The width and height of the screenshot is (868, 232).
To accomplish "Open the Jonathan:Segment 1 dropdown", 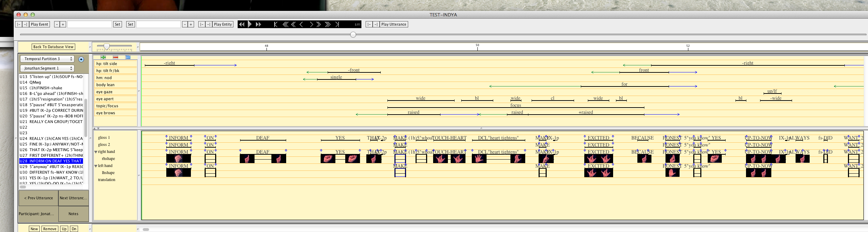I will pos(47,68).
